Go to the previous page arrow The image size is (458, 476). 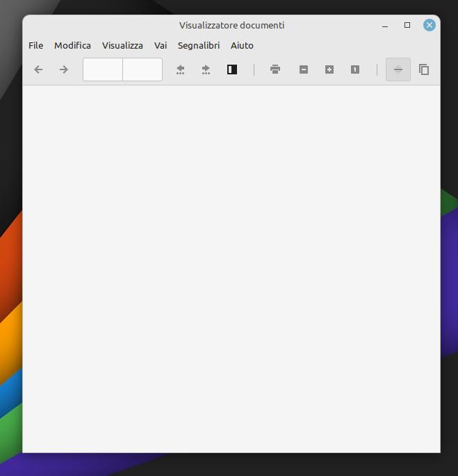(38, 69)
